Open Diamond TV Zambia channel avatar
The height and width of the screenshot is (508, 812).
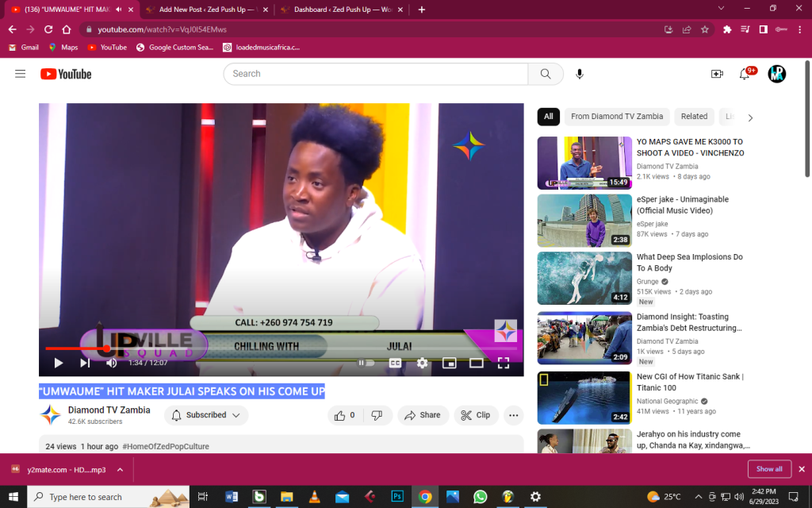[x=50, y=415]
